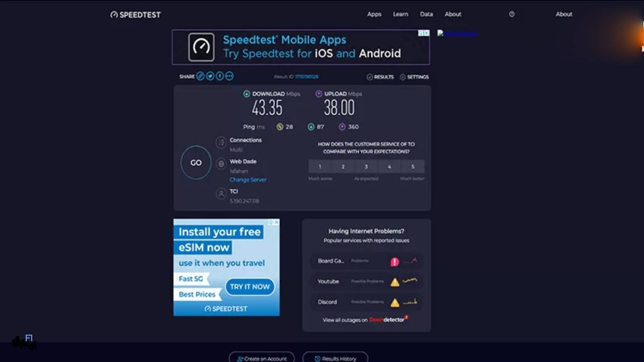The height and width of the screenshot is (362, 644).
Task: Open more share options (three dots icon)
Action: click(x=229, y=76)
